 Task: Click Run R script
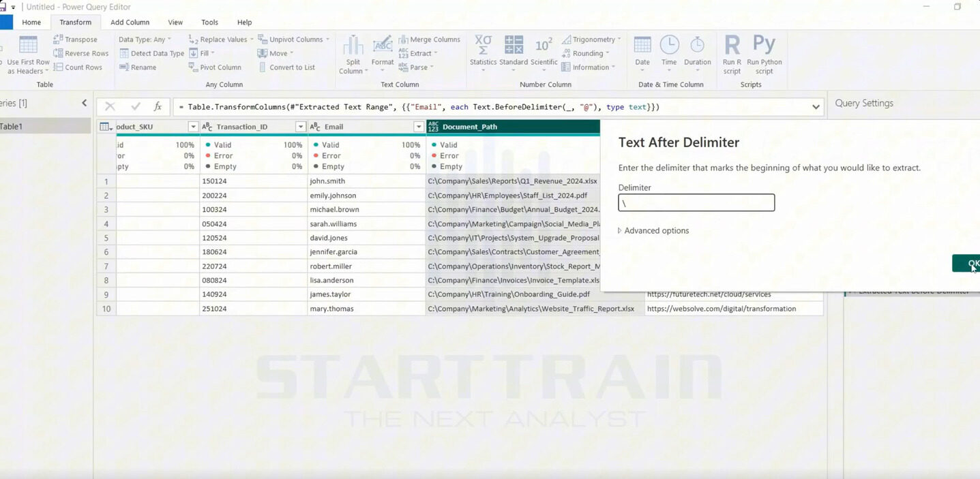click(x=732, y=55)
